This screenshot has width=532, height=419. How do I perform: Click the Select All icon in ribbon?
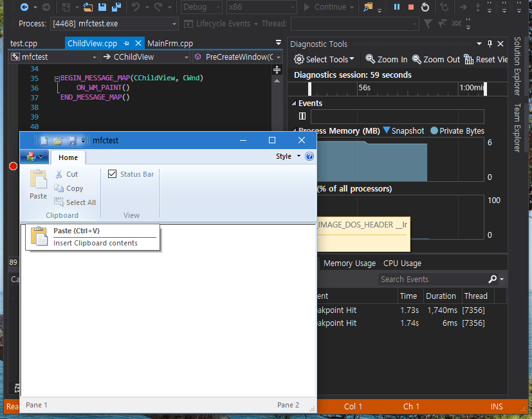[x=59, y=202]
